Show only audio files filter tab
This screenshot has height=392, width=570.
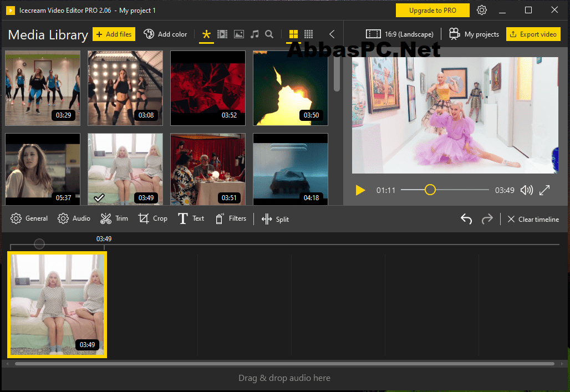point(255,34)
